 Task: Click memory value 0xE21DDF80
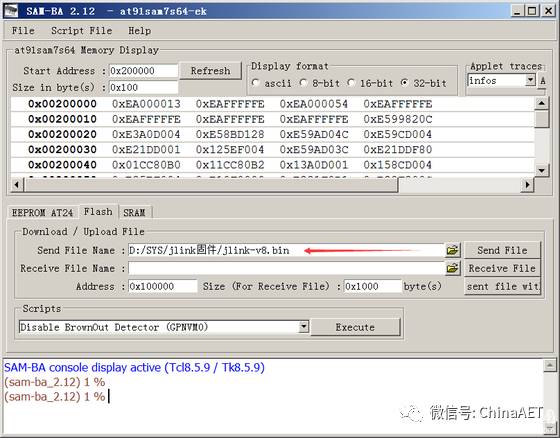[x=398, y=149]
